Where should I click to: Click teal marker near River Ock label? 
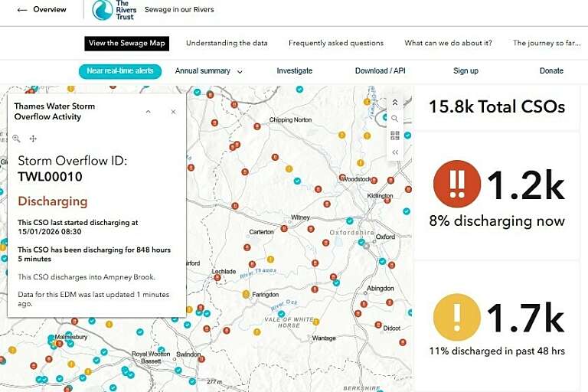pos(281,314)
